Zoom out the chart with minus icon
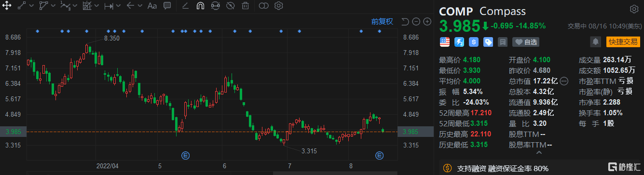 pos(416,21)
